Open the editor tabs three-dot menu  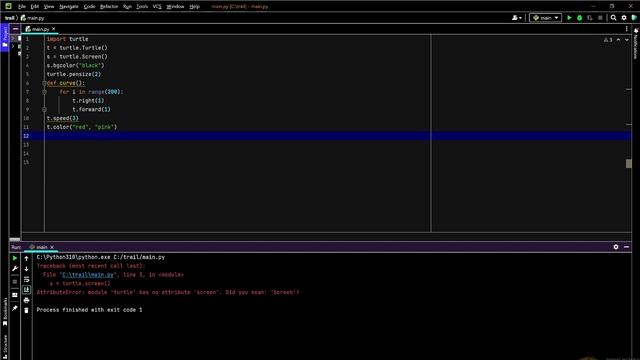(x=627, y=29)
